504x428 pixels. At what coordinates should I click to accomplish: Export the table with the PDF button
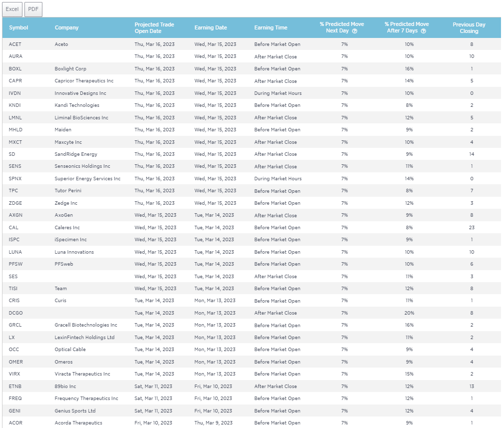33,9
